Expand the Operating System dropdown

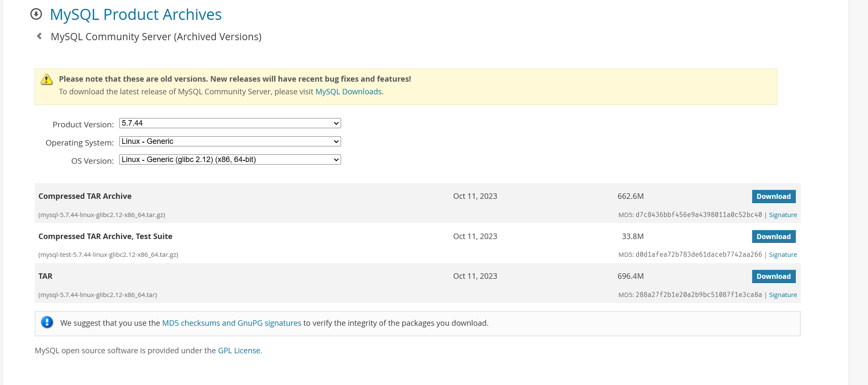(x=230, y=141)
